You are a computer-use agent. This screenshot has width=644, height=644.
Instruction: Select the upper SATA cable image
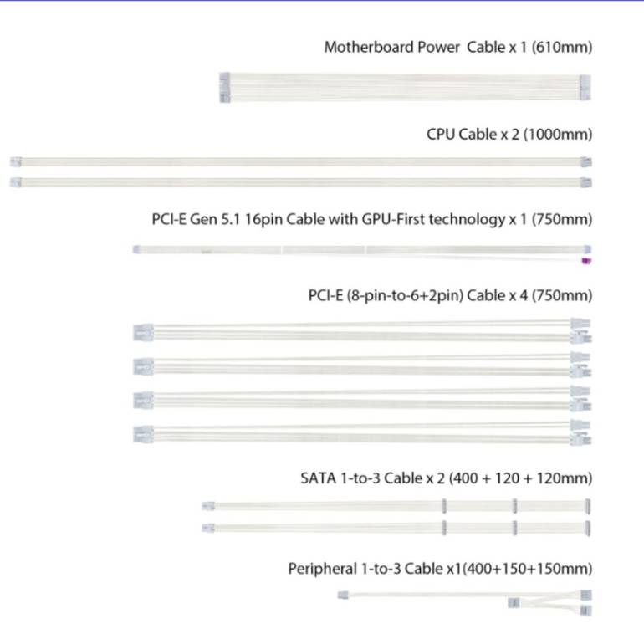396,506
